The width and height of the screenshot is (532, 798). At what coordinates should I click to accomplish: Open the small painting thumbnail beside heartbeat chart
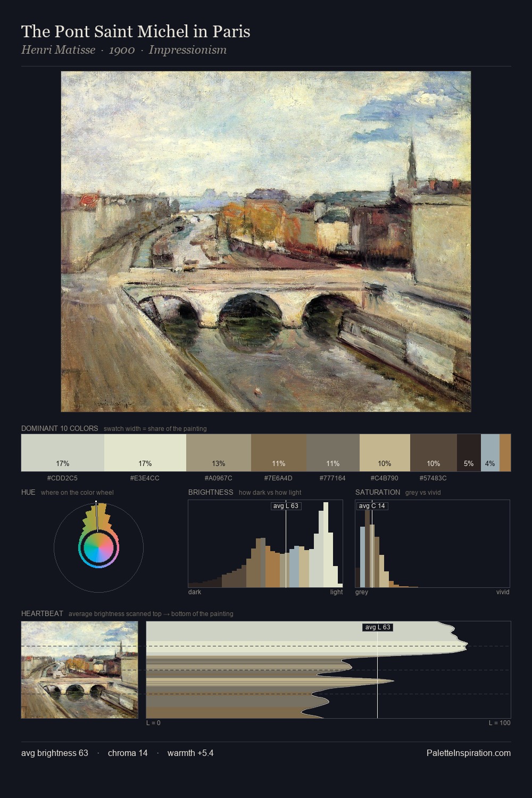[x=80, y=670]
